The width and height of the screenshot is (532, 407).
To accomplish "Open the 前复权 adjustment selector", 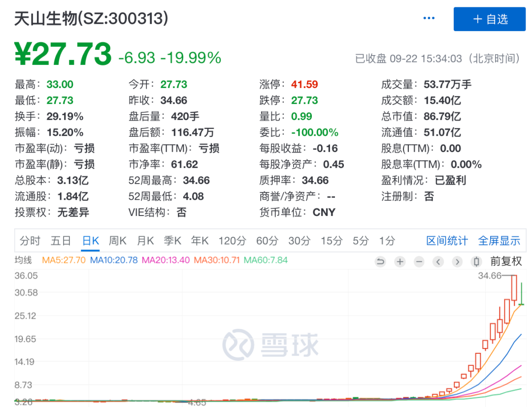I will [506, 261].
